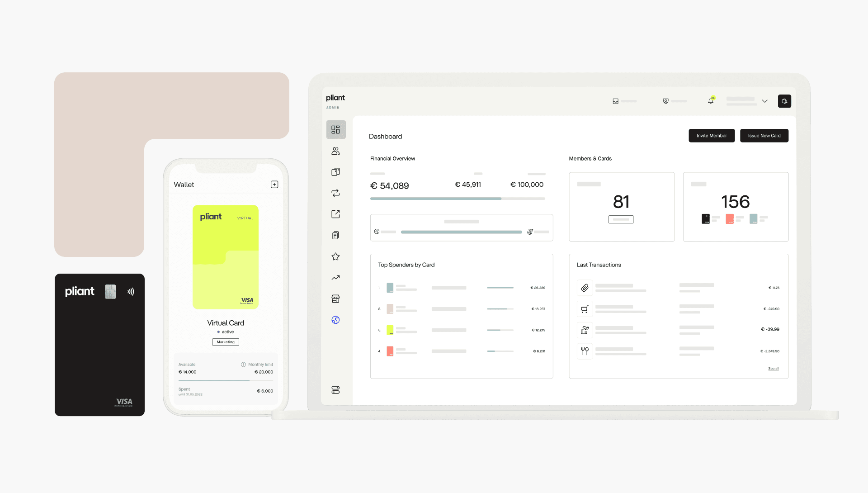Click the shopping cart transaction icon
This screenshot has width=868, height=493.
pos(585,309)
